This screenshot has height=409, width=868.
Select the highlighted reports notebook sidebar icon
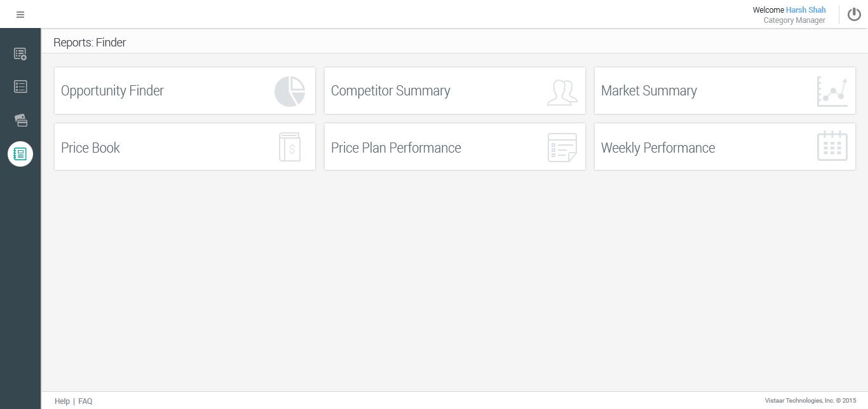coord(20,154)
